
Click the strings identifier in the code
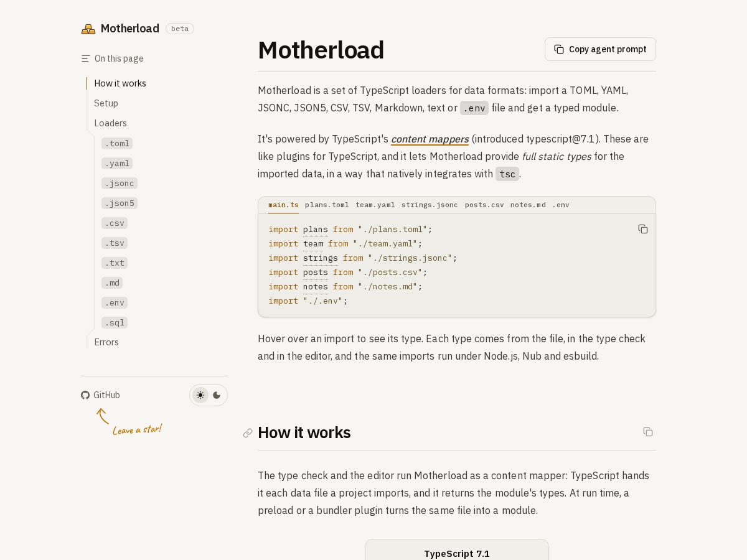321,258
